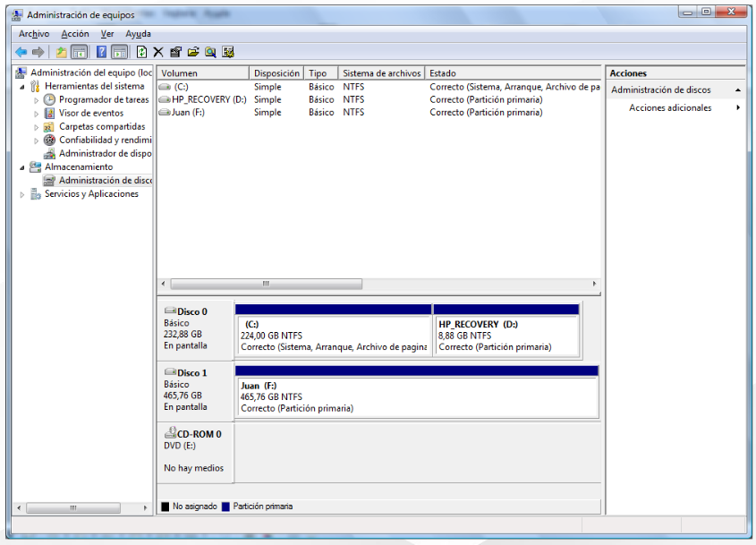Open the Acciones adicionales submenu arrow
This screenshot has width=756, height=545.
[738, 107]
